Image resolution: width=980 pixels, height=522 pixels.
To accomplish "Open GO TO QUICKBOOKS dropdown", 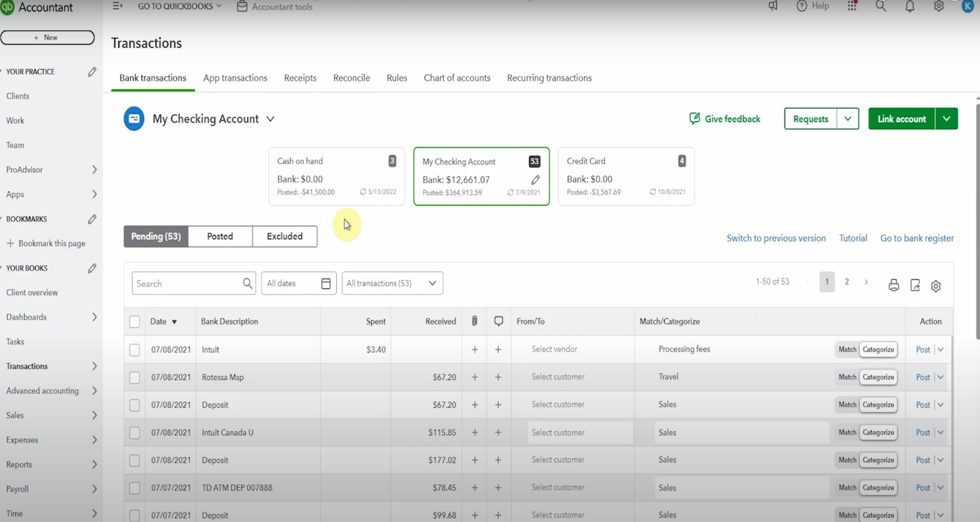I will (x=179, y=6).
